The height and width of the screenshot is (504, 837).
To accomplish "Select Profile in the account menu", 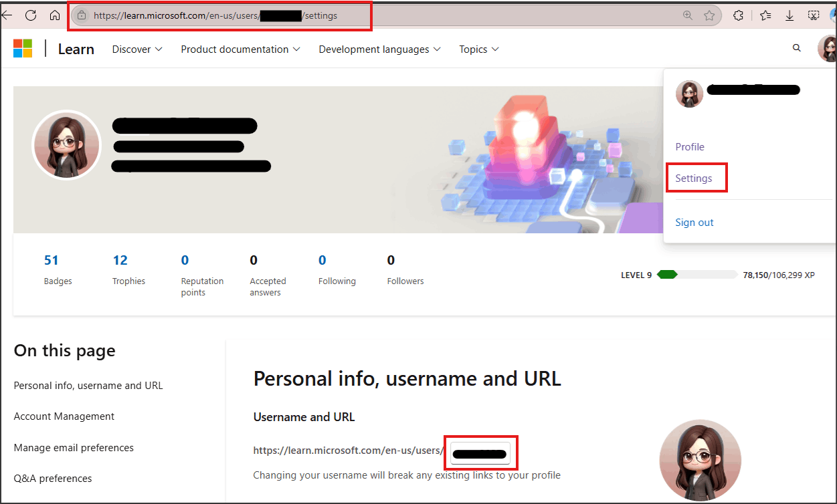I will tap(690, 147).
